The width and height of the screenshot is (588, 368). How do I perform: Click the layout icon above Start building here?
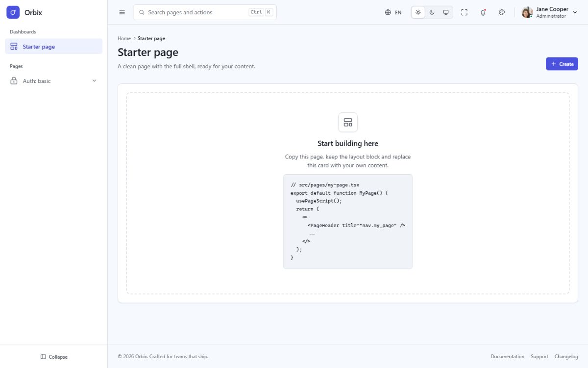[x=348, y=122]
